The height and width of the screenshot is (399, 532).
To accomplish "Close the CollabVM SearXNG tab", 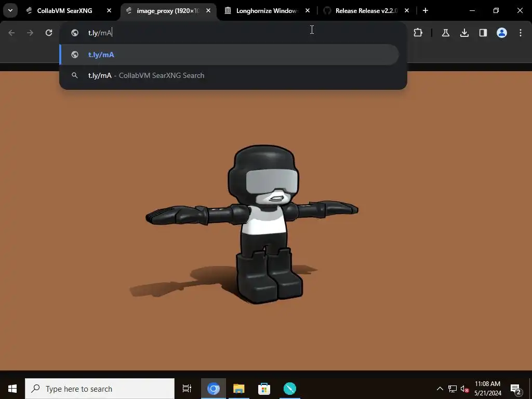I will pyautogui.click(x=109, y=10).
